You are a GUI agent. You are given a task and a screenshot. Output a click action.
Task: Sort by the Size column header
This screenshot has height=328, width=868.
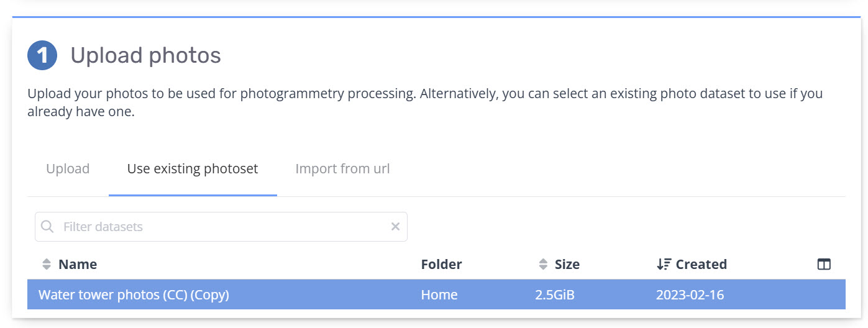(x=567, y=265)
